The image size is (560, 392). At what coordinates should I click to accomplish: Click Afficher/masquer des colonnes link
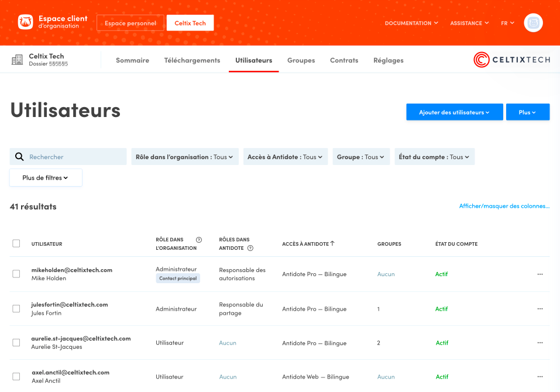tap(504, 206)
